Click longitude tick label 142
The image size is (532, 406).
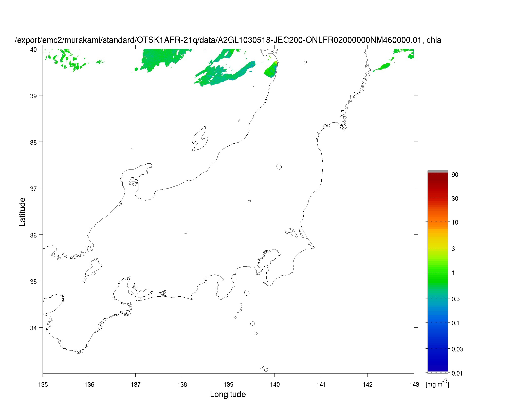368,384
